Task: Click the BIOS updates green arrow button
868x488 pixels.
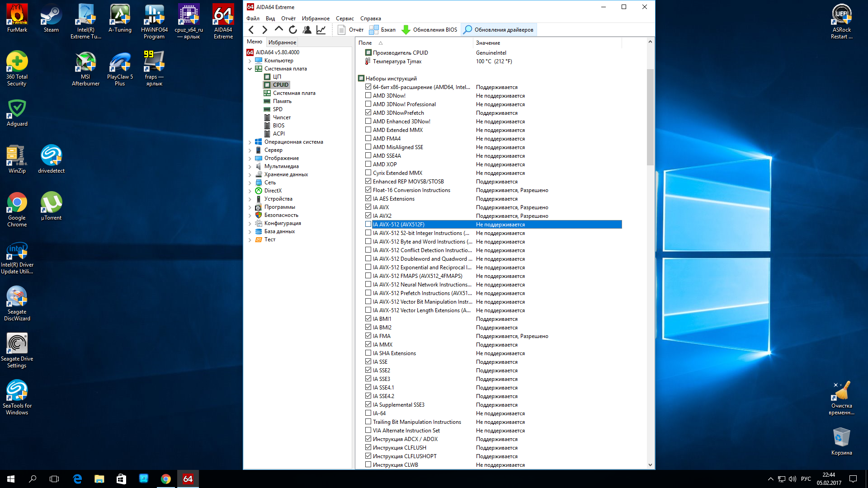Action: pos(429,30)
